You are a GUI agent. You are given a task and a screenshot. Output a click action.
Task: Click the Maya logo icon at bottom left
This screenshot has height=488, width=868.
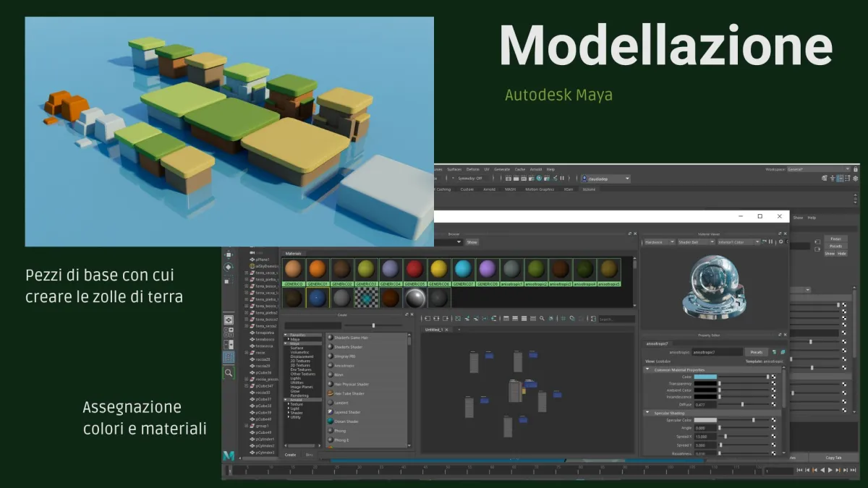pos(229,455)
